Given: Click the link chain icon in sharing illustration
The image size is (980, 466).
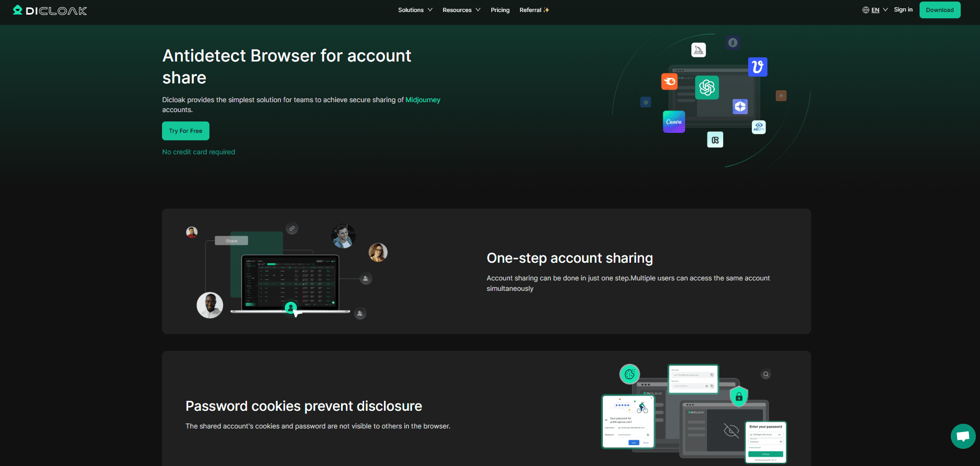Looking at the screenshot, I should click(292, 228).
